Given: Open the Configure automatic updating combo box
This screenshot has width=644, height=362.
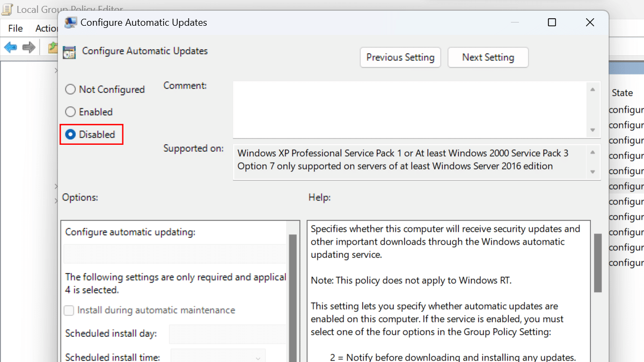Looking at the screenshot, I should pyautogui.click(x=174, y=254).
